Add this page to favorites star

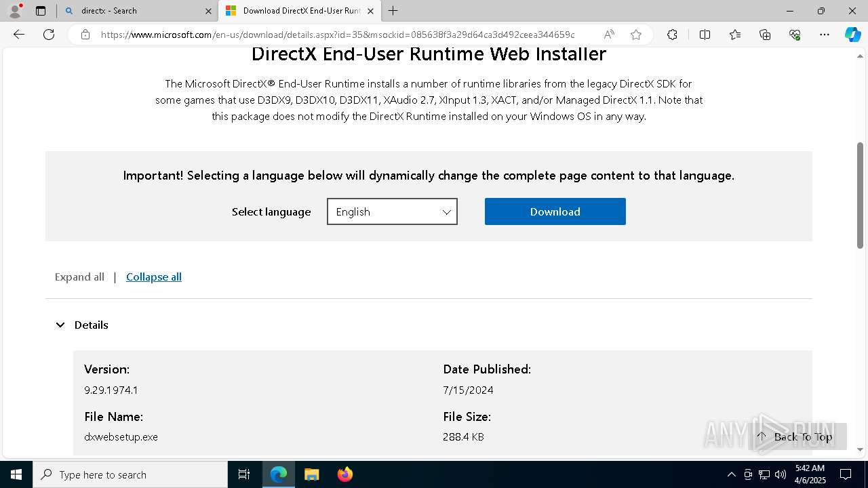click(636, 35)
